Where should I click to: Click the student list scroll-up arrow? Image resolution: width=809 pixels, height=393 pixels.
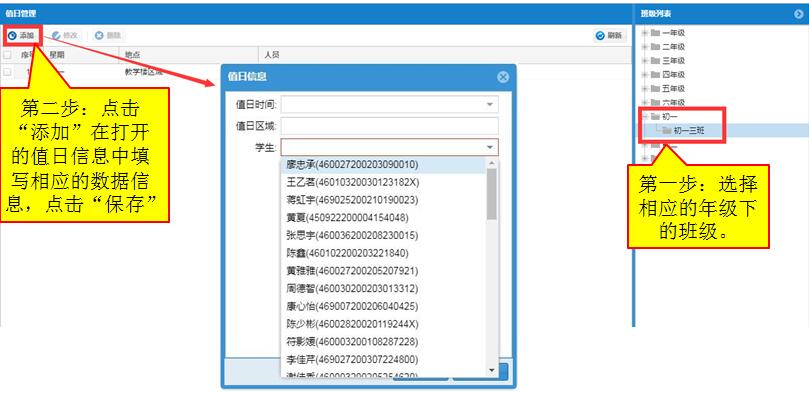click(x=492, y=163)
